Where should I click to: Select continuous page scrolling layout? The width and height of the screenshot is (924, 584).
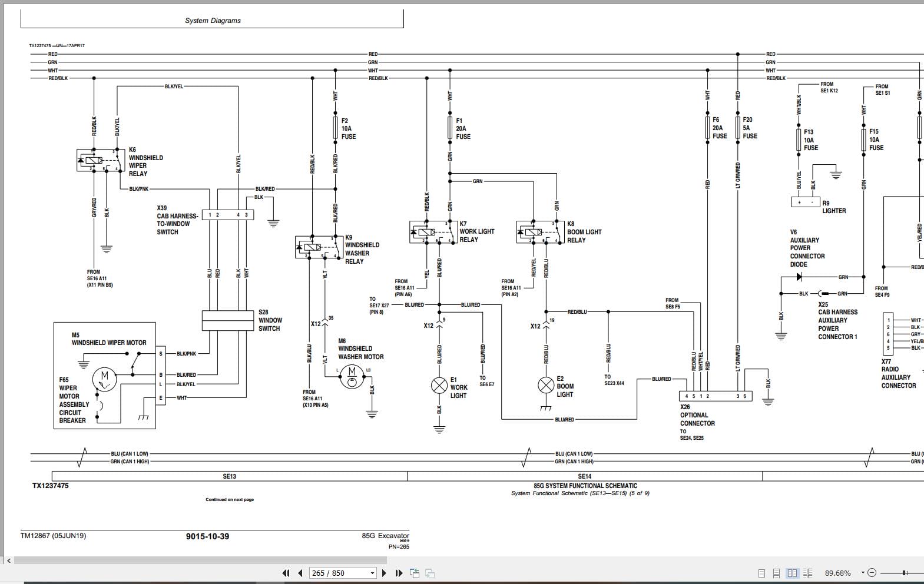coord(777,573)
